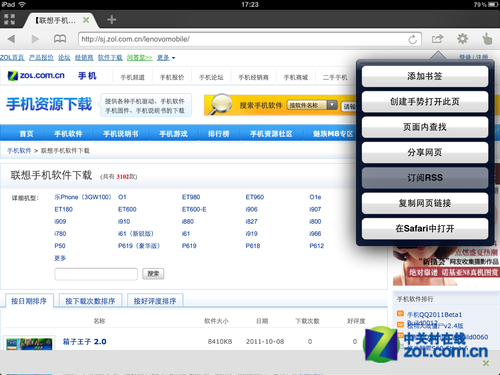Open the 二手手机 header link

(x=335, y=77)
